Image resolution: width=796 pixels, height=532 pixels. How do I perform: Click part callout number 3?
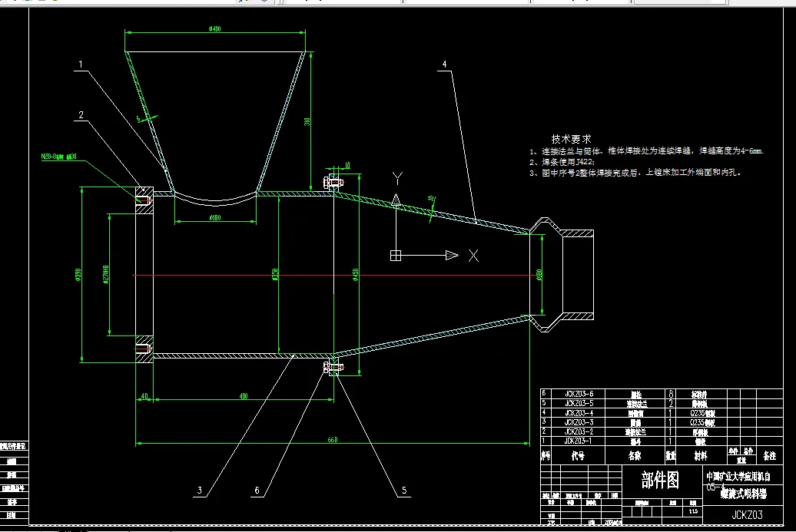(200, 491)
